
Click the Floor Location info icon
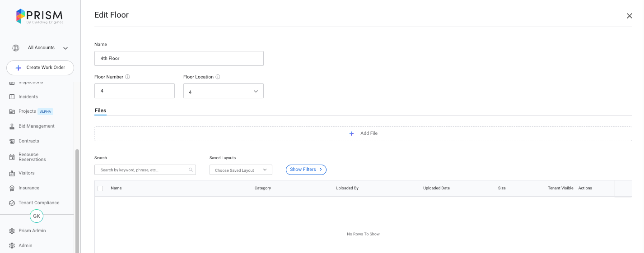point(218,77)
